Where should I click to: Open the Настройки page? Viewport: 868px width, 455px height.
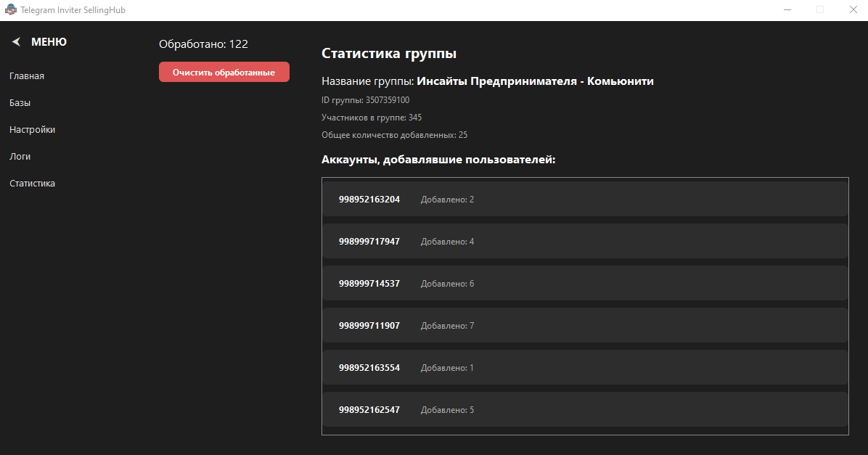tap(33, 130)
